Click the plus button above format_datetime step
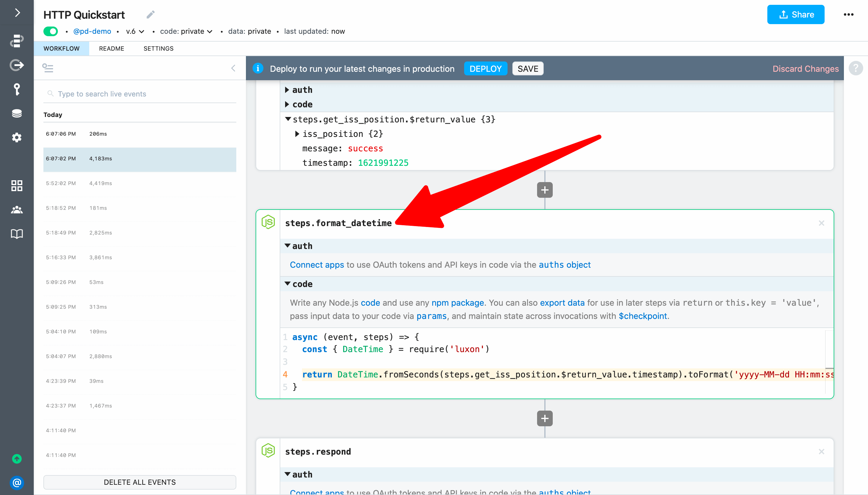The image size is (868, 495). (544, 190)
